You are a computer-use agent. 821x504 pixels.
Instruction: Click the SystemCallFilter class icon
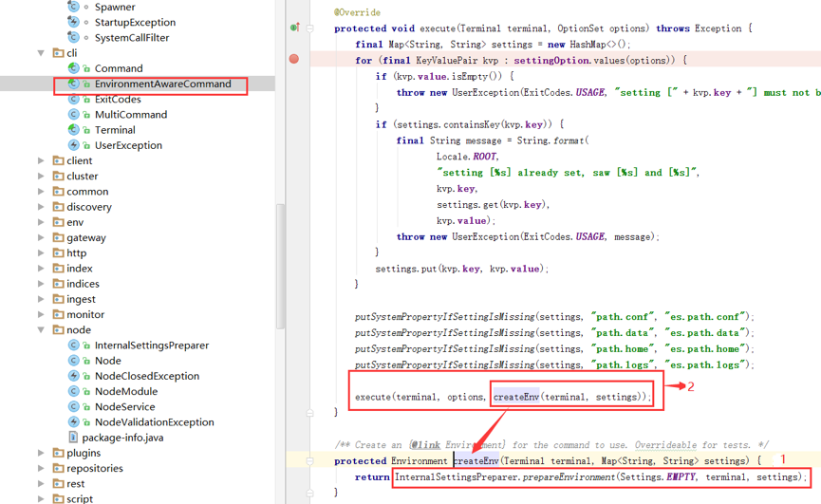[x=73, y=38]
